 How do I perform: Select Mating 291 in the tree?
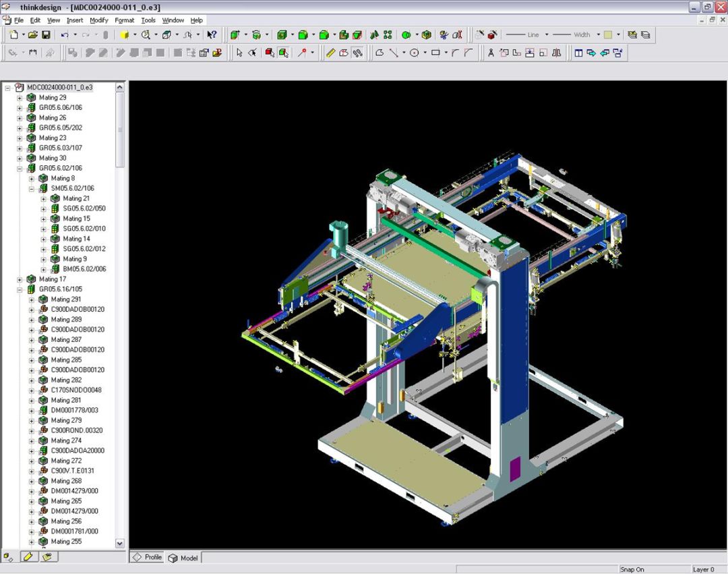tap(66, 299)
